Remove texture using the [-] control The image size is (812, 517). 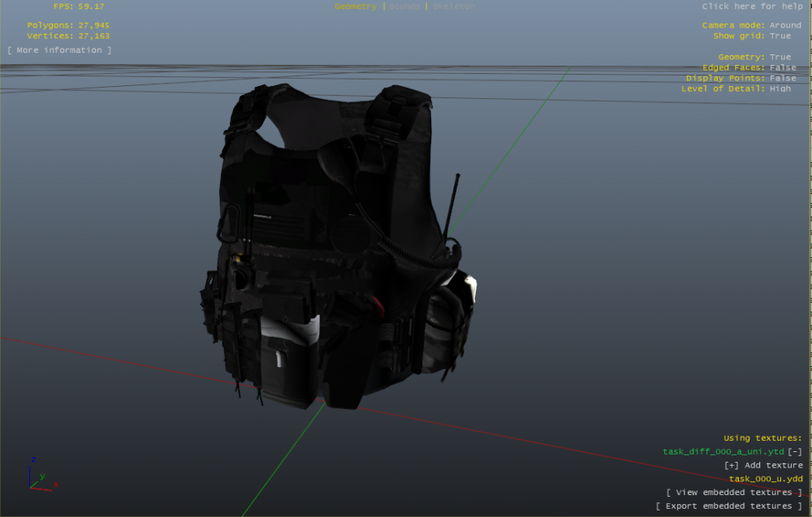pos(796,450)
